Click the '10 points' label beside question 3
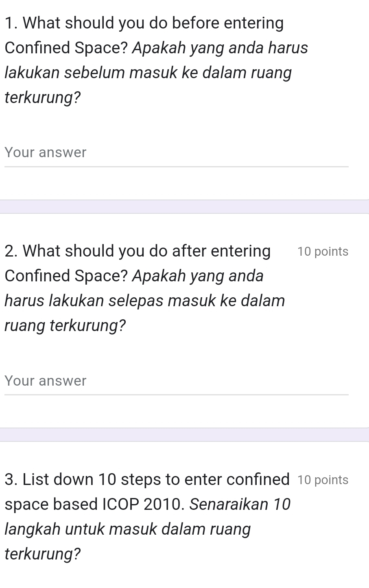This screenshot has width=369, height=588. (x=323, y=480)
